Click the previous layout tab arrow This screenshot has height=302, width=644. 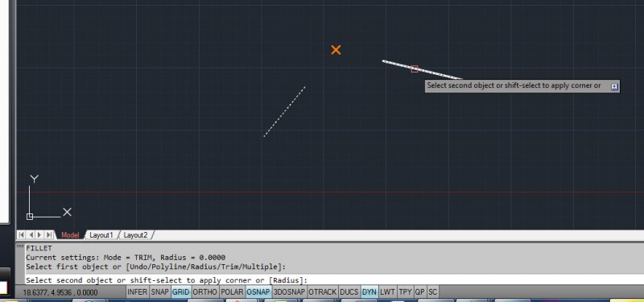31,235
